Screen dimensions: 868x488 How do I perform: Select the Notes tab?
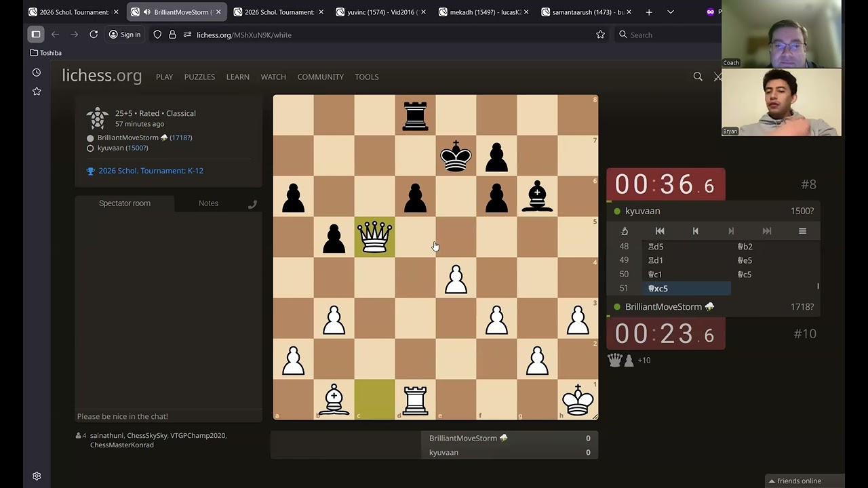pyautogui.click(x=208, y=203)
